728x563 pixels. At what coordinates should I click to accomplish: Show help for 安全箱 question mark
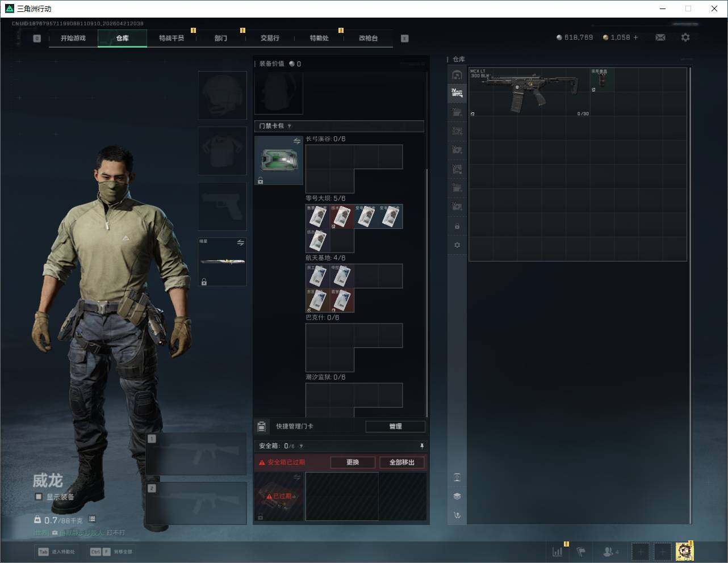[x=301, y=446]
